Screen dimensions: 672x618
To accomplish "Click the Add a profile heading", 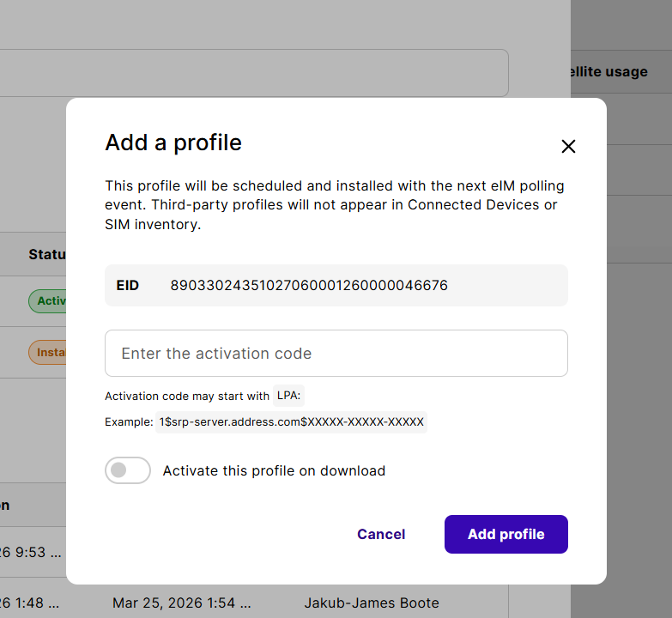I will pos(173,142).
